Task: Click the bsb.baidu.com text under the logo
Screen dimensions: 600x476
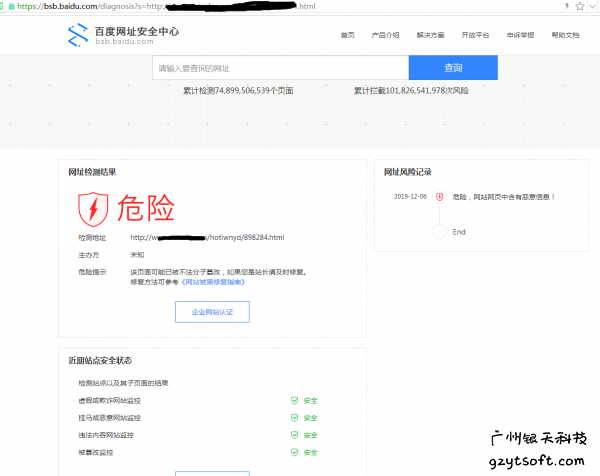Action: click(124, 42)
